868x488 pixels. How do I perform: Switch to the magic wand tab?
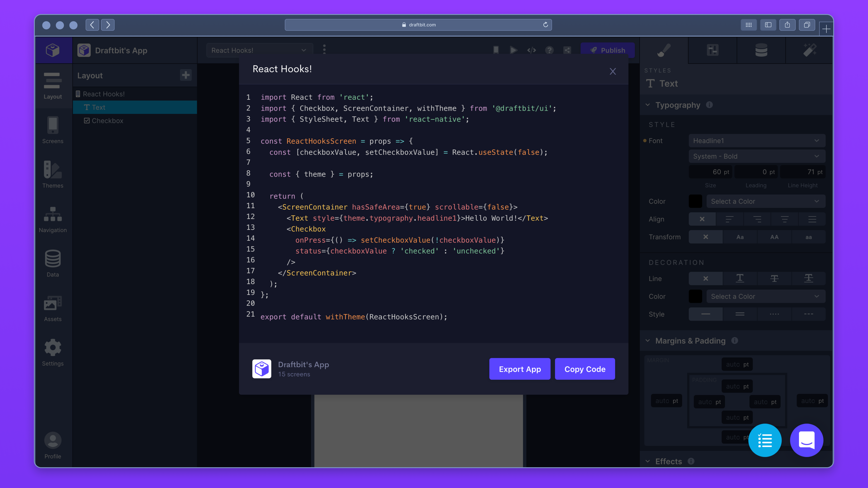809,50
